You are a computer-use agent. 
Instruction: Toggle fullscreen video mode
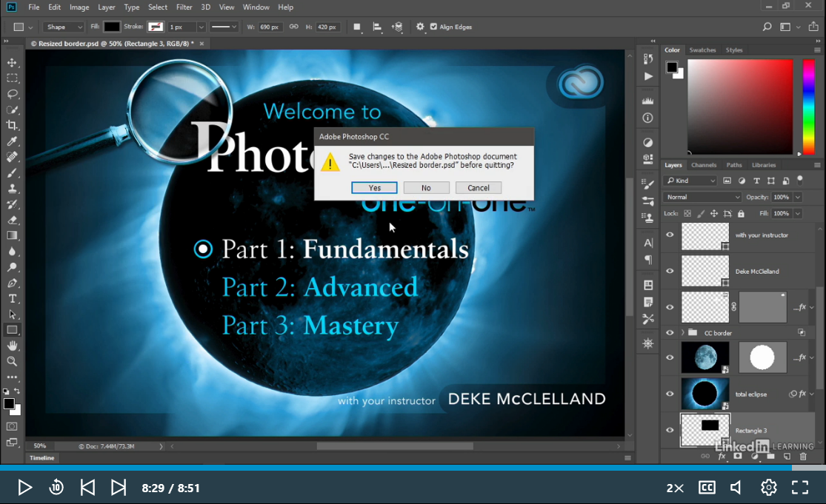(799, 488)
